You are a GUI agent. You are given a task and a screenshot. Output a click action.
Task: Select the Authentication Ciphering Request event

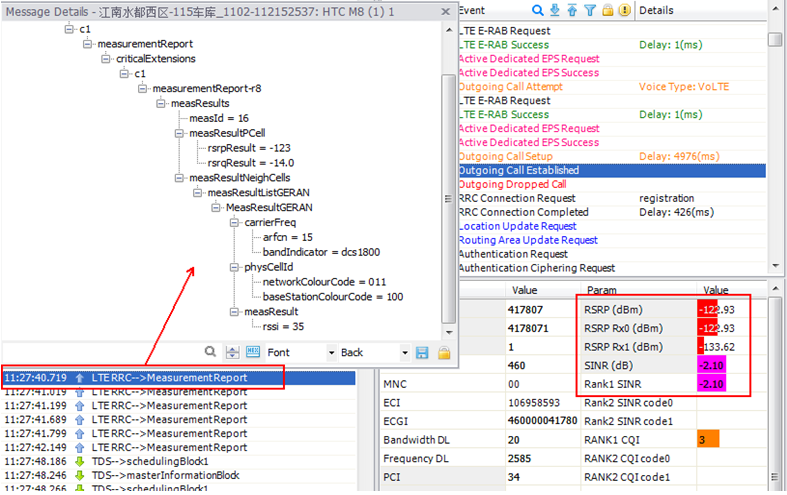tap(612, 268)
